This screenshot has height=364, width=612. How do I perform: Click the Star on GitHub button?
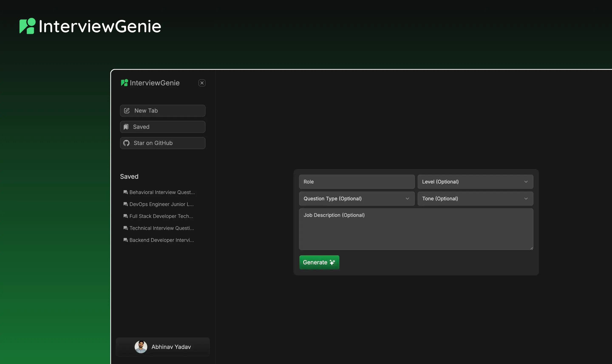coord(162,143)
